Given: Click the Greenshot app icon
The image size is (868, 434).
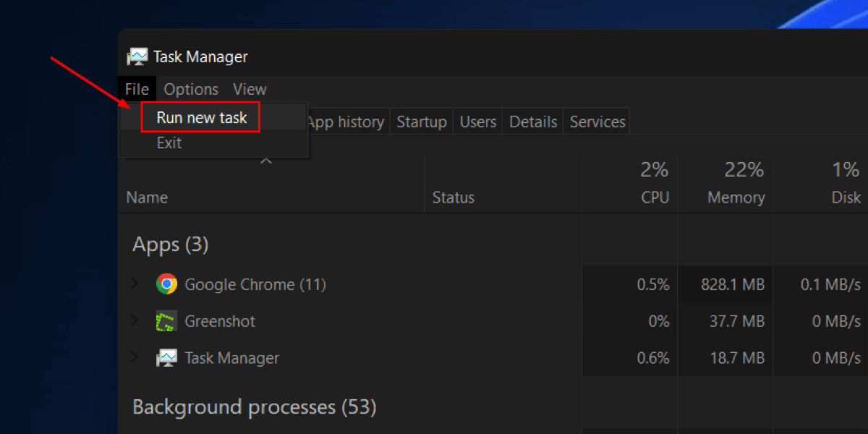Looking at the screenshot, I should point(167,320).
